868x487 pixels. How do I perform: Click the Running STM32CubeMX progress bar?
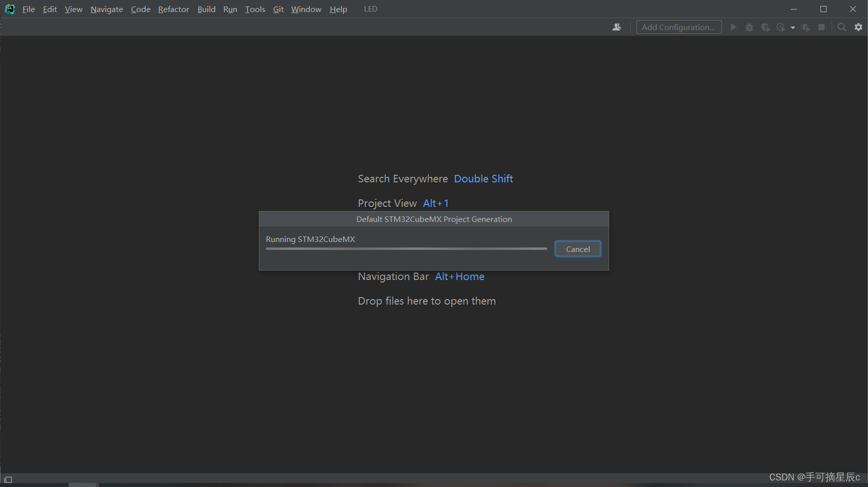[x=406, y=249]
